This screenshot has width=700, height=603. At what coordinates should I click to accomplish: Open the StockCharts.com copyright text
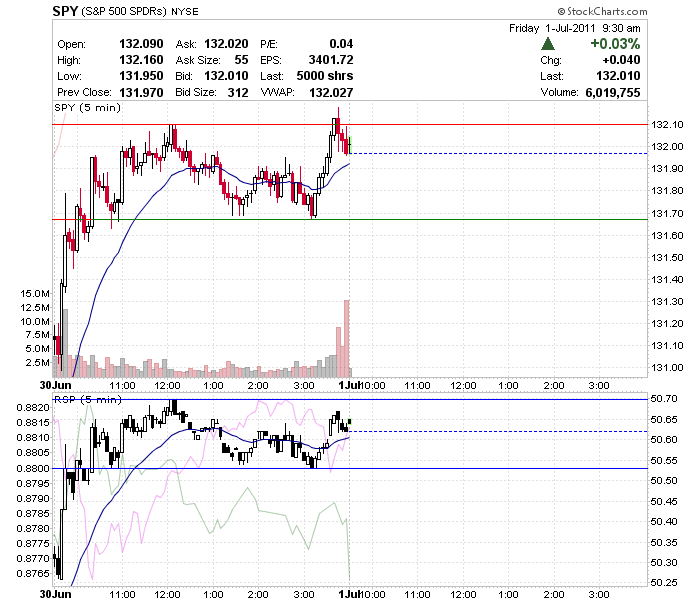click(x=602, y=11)
